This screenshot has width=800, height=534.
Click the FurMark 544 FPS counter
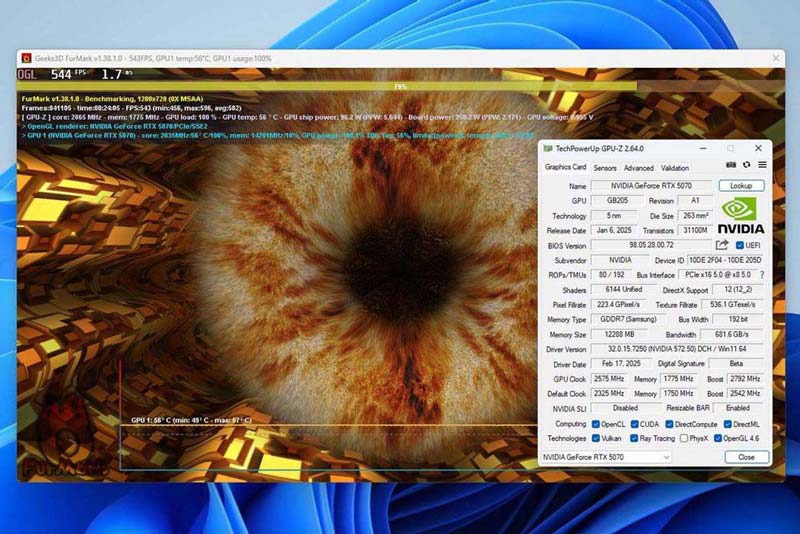click(x=68, y=74)
